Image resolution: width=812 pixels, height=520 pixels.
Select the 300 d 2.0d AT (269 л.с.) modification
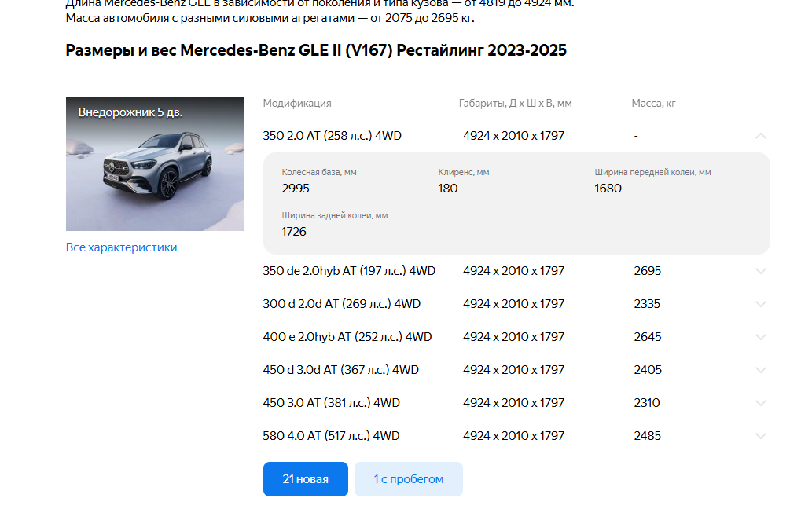pyautogui.click(x=341, y=304)
